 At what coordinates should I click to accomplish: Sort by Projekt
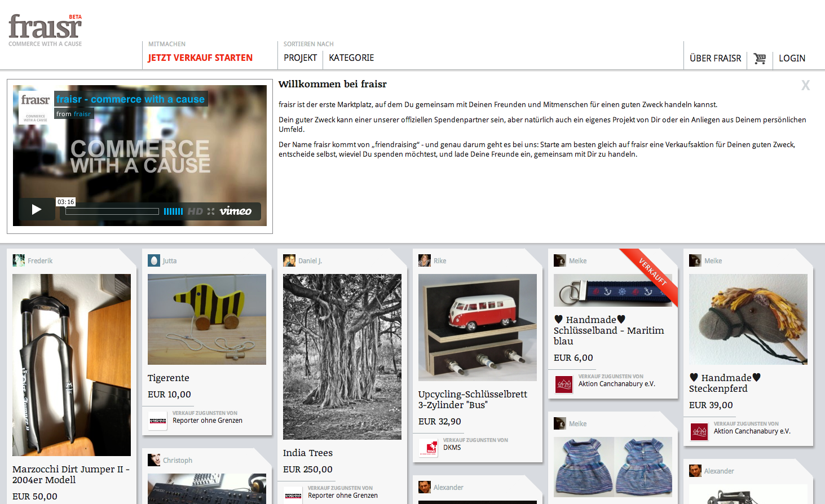pyautogui.click(x=300, y=58)
